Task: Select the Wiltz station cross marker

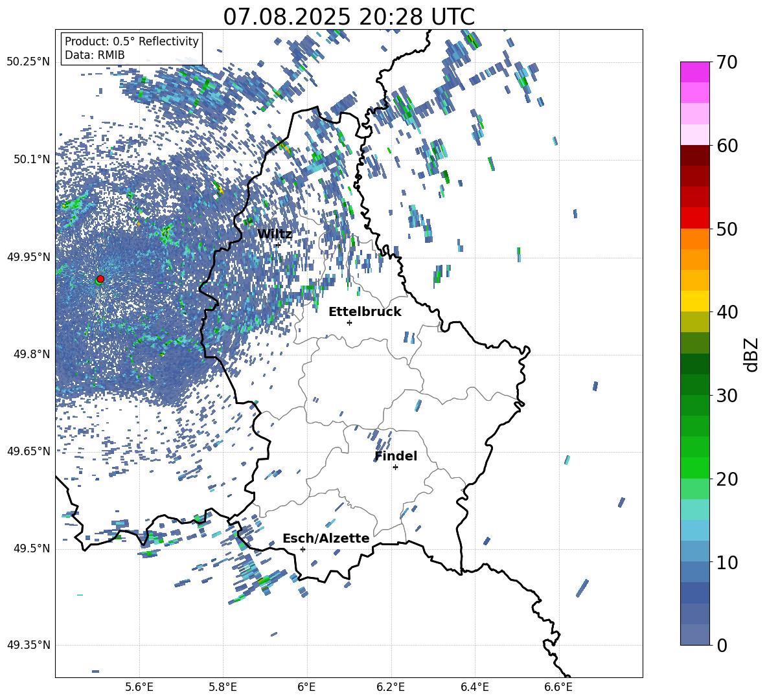Action: (x=278, y=245)
